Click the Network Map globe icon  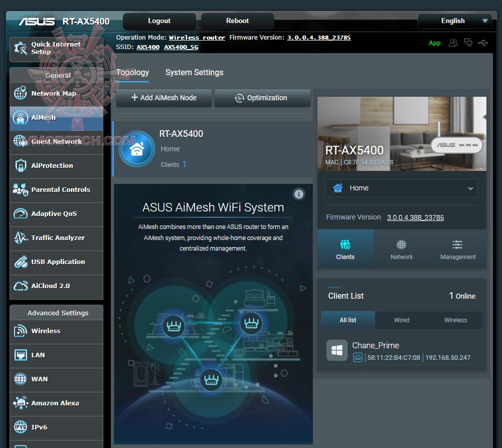pos(21,93)
